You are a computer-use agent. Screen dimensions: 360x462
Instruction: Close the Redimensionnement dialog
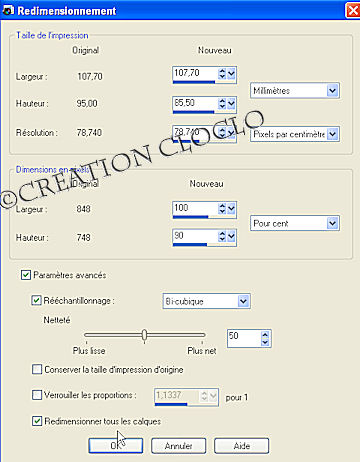(353, 10)
